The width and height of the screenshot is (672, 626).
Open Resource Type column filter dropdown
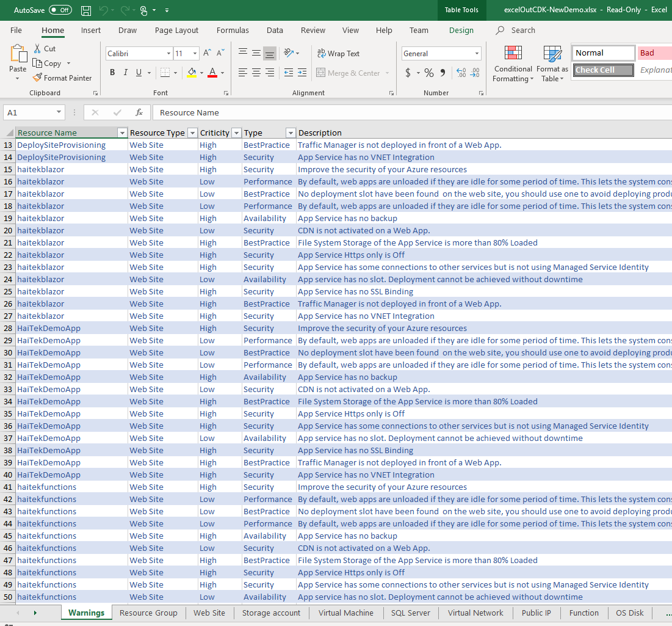click(x=192, y=133)
